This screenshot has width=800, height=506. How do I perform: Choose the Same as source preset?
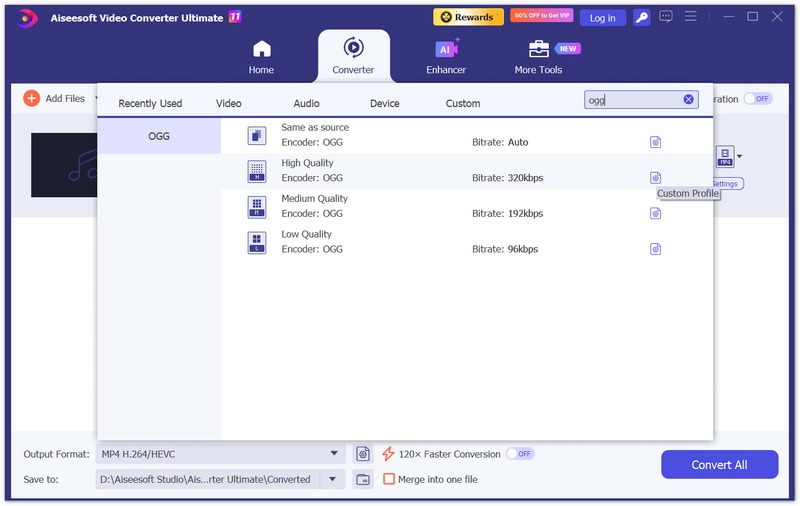point(467,136)
